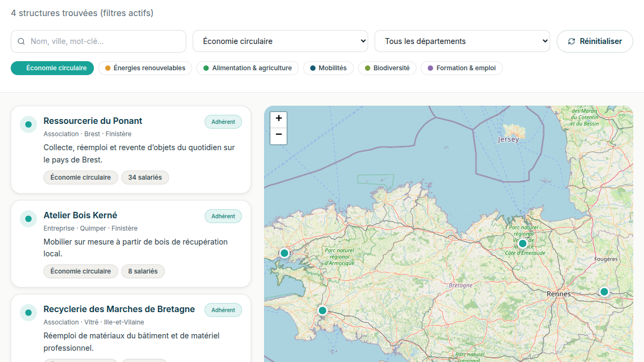Zoom in on the map
The width and height of the screenshot is (644, 362).
tap(279, 119)
